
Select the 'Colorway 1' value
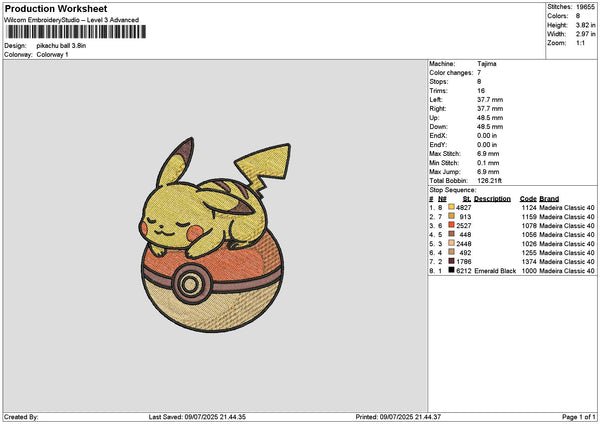(52, 55)
